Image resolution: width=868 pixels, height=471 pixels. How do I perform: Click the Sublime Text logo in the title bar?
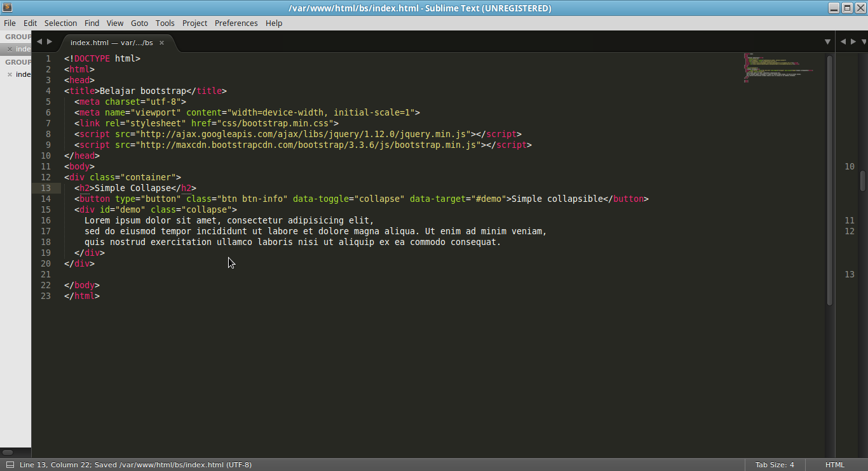point(6,8)
